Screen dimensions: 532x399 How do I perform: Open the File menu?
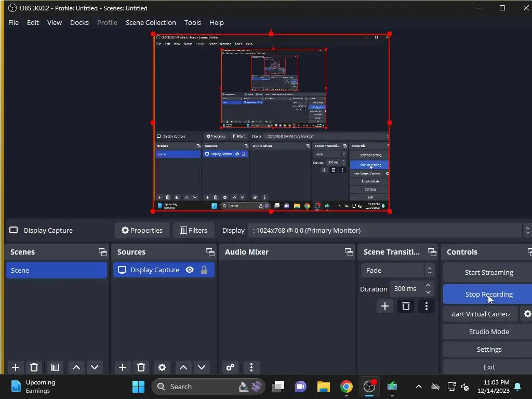(14, 22)
